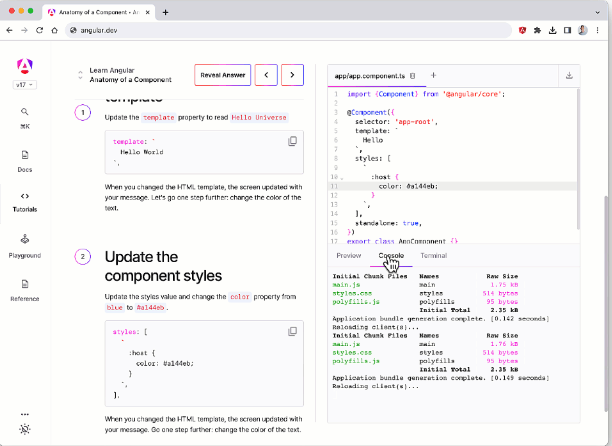Toggle the browser side panel
The image size is (612, 446).
(x=568, y=30)
